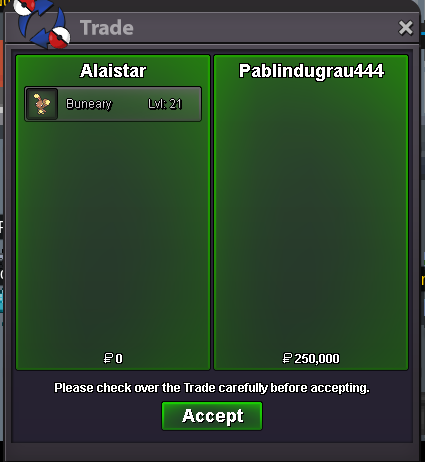425x462 pixels.
Task: Click the ₽250,000 money offer
Action: click(311, 358)
